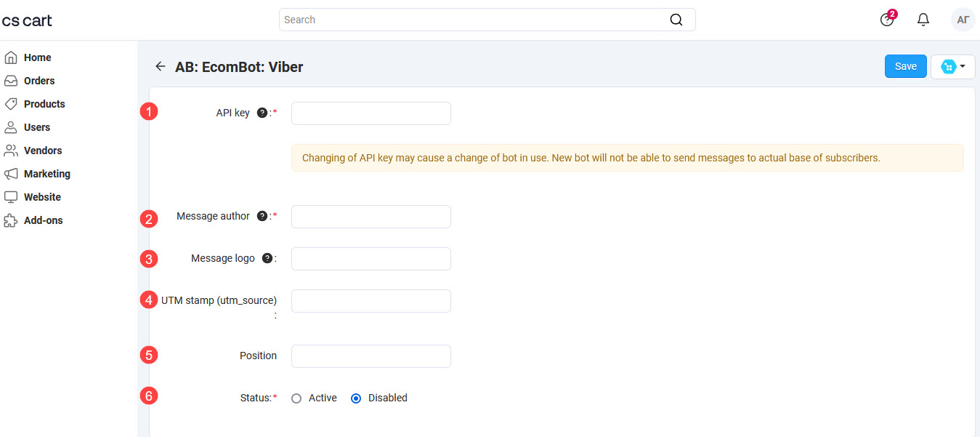Open the API key help tooltip
980x437 pixels.
(263, 112)
